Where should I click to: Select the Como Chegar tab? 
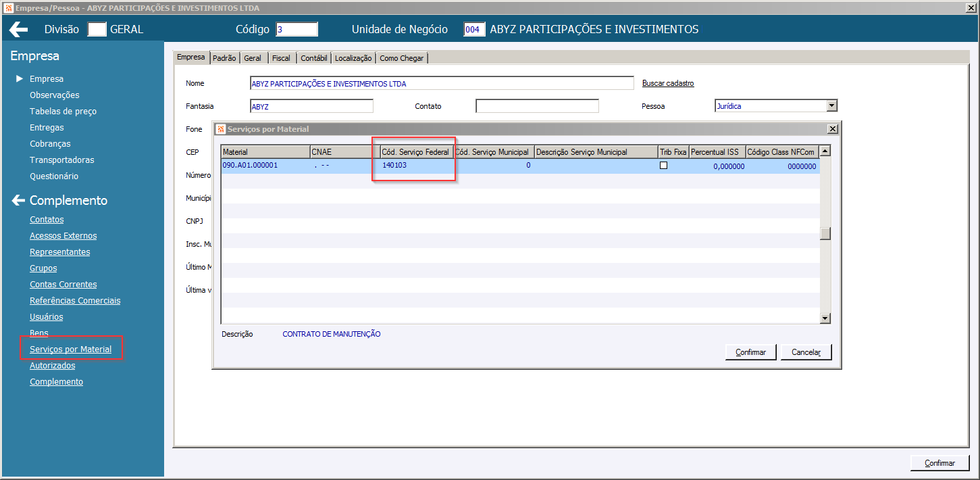[401, 58]
